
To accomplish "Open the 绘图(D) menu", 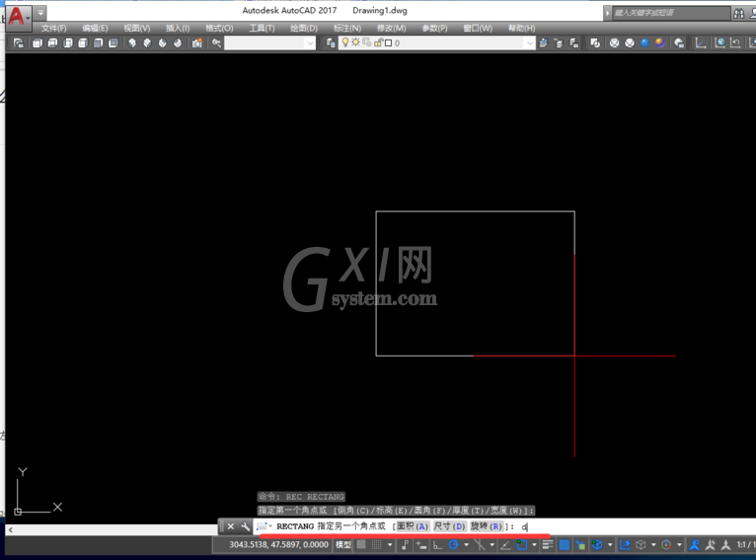I will 304,29.
